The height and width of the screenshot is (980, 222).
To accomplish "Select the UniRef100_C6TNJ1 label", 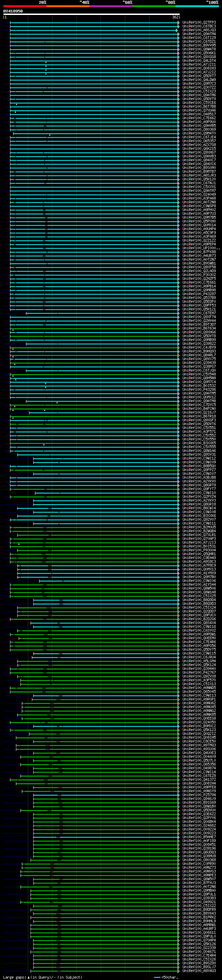I will point(199,183).
